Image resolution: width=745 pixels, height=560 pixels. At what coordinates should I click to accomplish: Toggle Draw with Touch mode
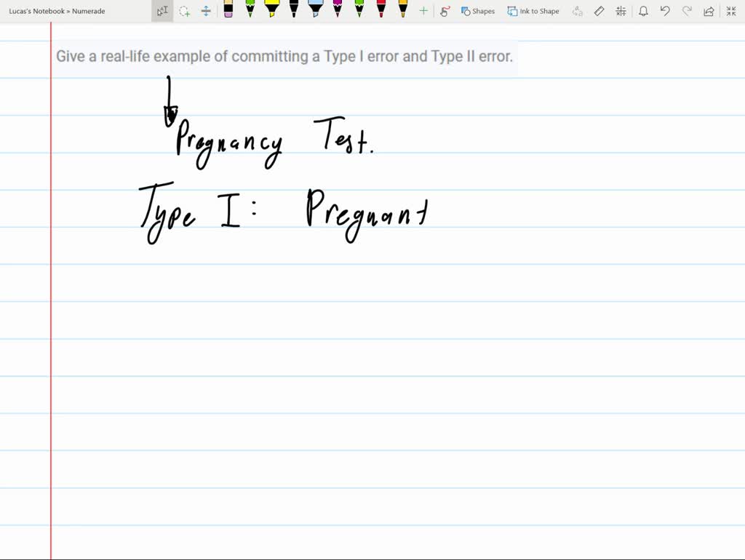(445, 11)
